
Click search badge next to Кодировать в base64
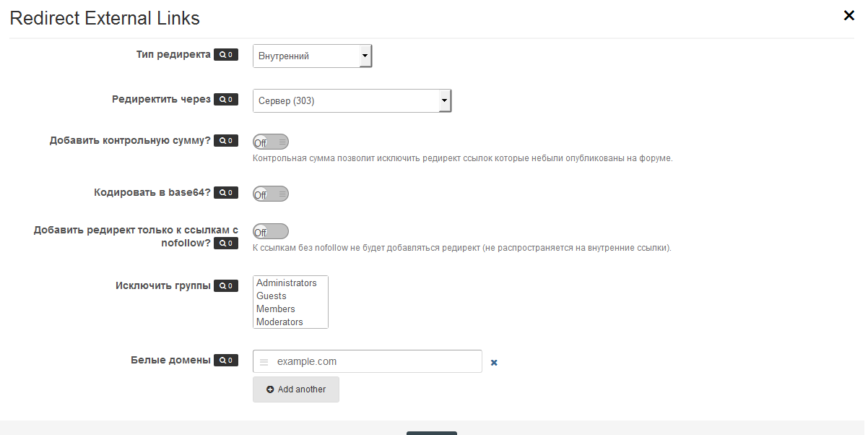[x=225, y=193]
